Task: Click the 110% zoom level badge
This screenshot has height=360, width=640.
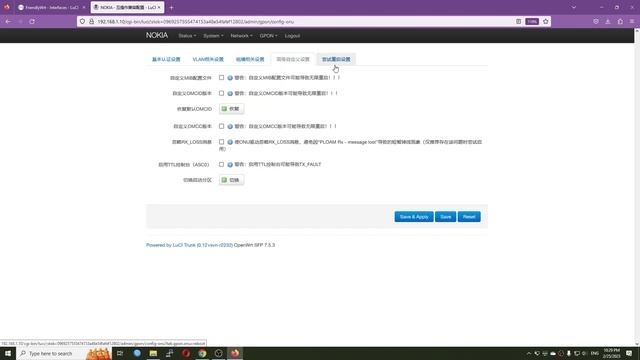Action: (532, 22)
